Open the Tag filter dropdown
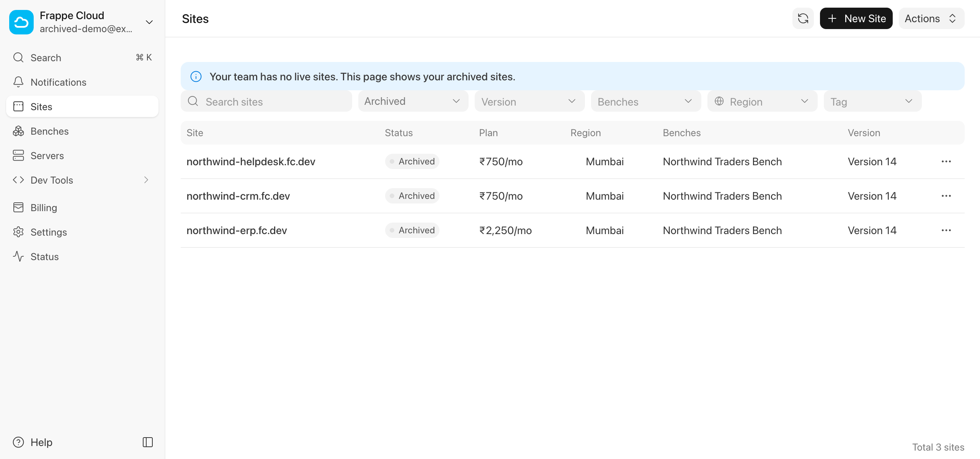 873,101
